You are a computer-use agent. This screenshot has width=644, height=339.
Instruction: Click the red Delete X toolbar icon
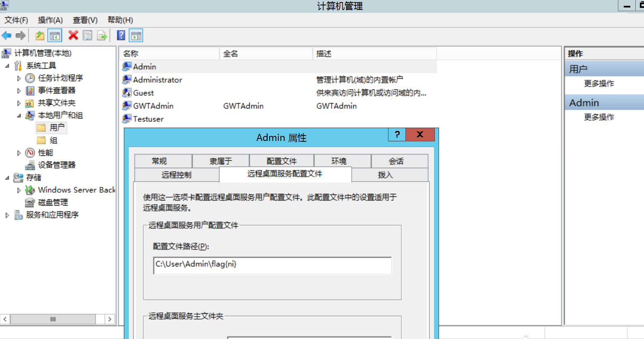[73, 36]
